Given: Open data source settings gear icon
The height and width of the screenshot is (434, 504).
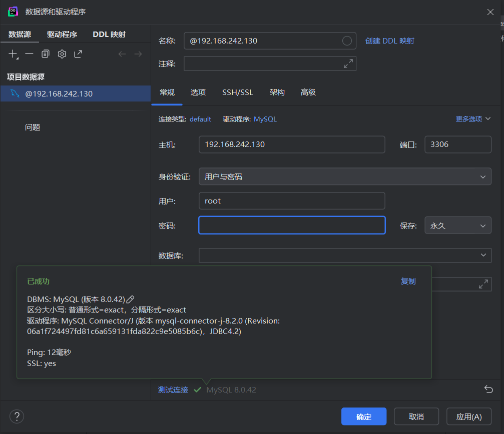Looking at the screenshot, I should tap(62, 54).
